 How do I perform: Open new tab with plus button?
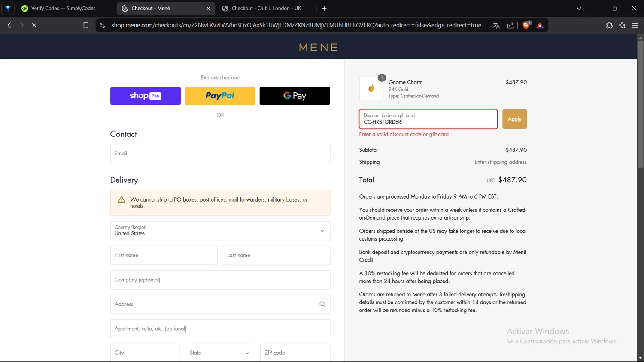(x=324, y=8)
